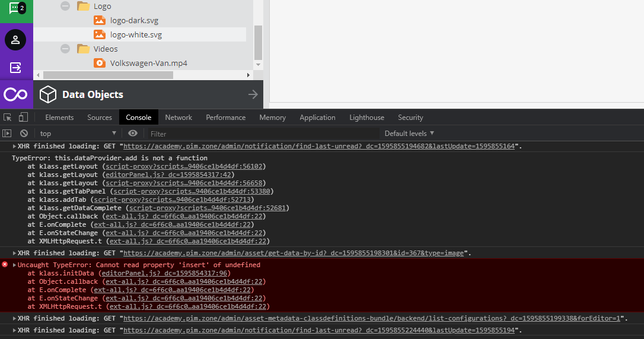Image resolution: width=644 pixels, height=339 pixels.
Task: Click tree scroll left arrow
Action: 38,75
